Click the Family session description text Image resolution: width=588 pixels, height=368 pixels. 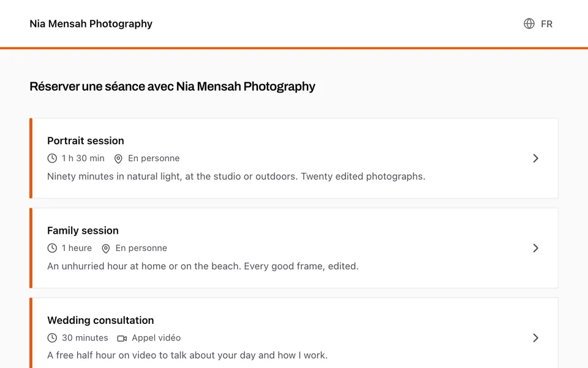tap(203, 266)
